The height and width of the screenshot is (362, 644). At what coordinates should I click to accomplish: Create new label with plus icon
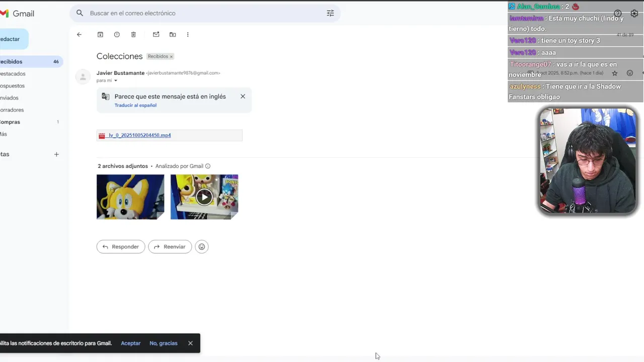pos(56,154)
